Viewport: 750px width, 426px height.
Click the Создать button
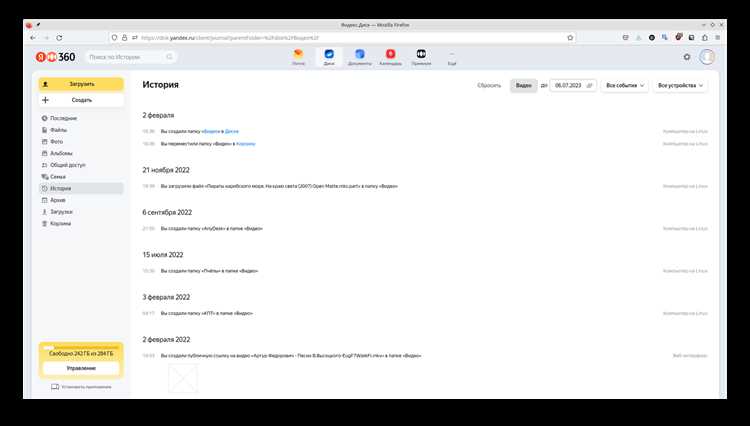tap(81, 100)
